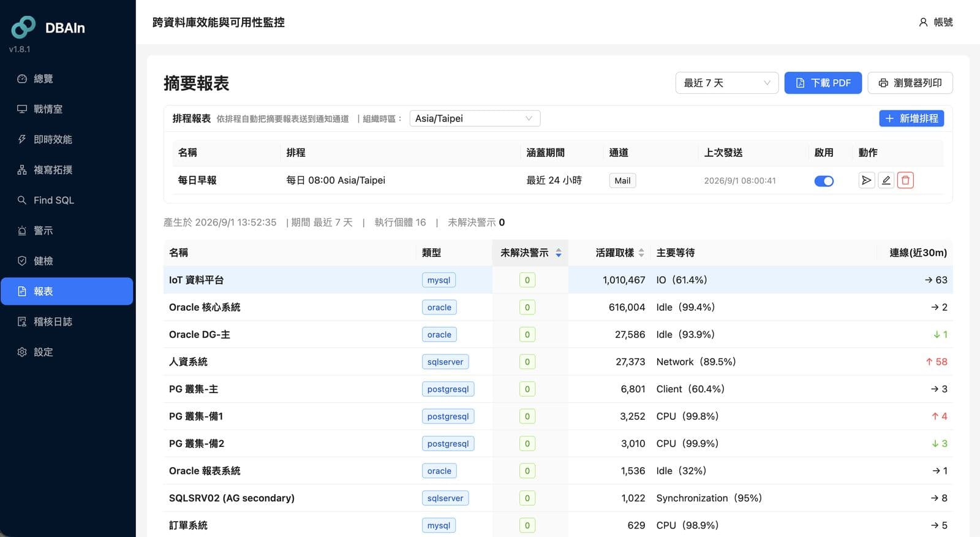Screen dimensions: 980x537
Task: Click 瀏覽器列印 print button
Action: pos(910,83)
